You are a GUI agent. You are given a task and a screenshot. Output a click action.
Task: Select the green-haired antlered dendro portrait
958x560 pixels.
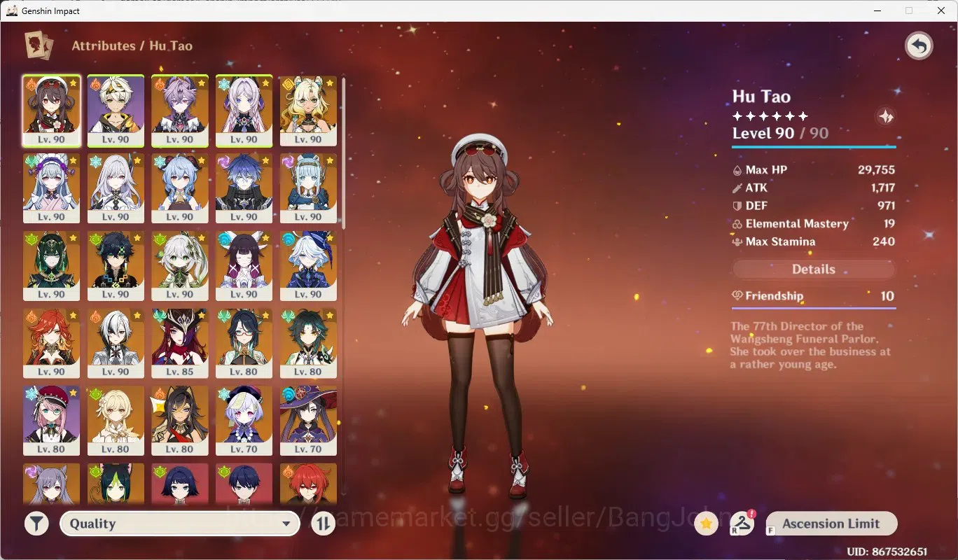[51, 266]
